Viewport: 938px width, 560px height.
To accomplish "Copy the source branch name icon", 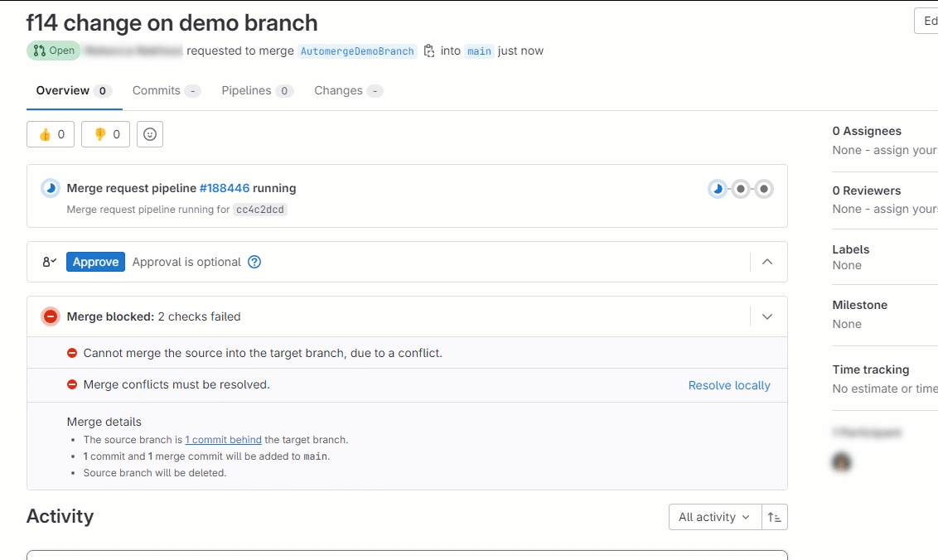I will [428, 51].
